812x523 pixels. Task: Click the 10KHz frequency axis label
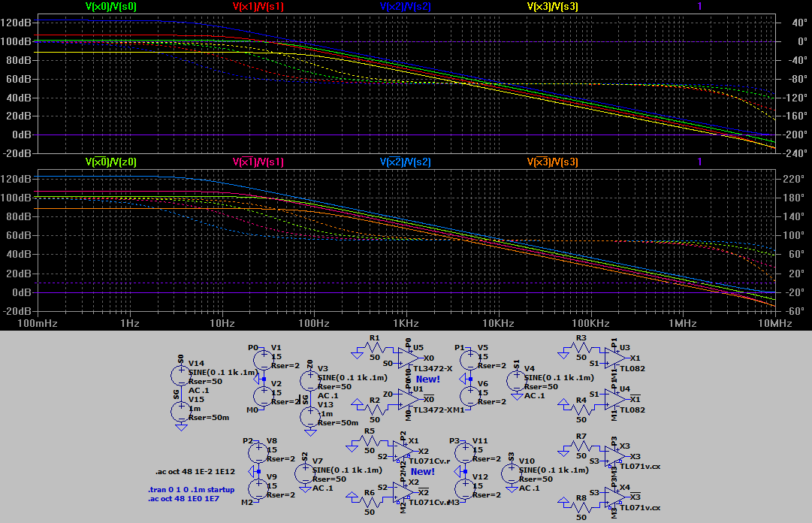(498, 323)
